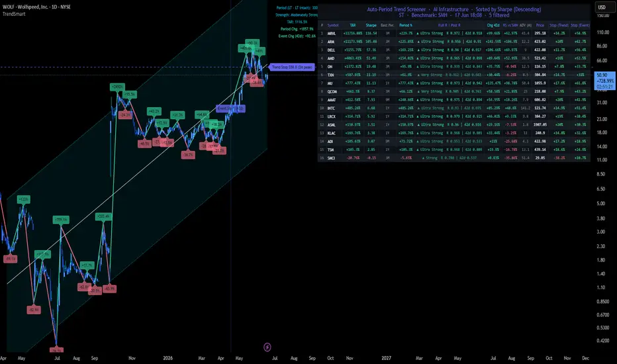Click the Event Chg (42d) info line
The width and height of the screenshot is (617, 364).
[x=297, y=36]
